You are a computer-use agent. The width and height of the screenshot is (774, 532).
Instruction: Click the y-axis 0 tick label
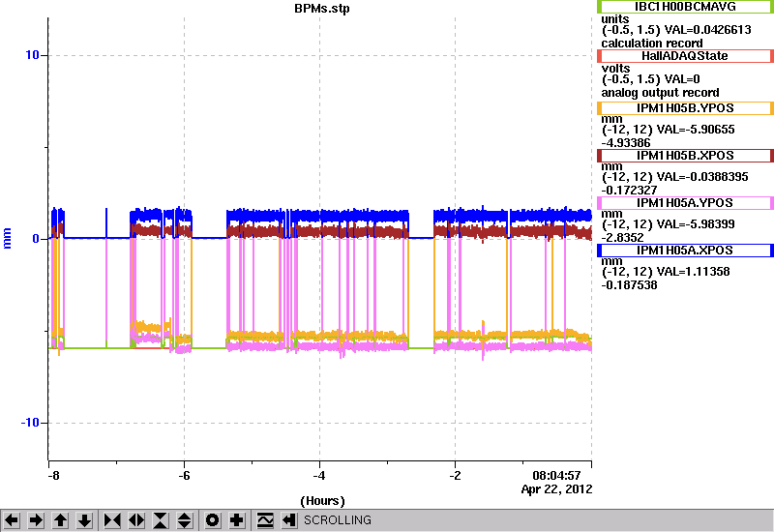36,239
